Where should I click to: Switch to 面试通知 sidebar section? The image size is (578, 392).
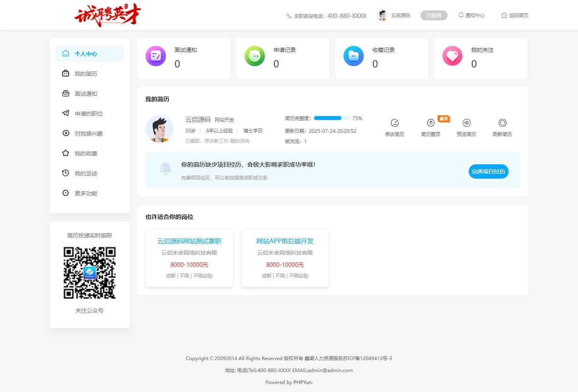coord(86,93)
